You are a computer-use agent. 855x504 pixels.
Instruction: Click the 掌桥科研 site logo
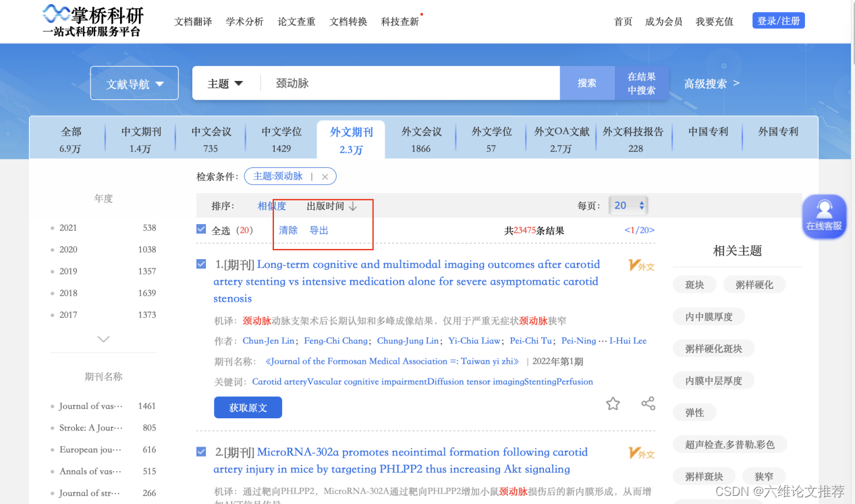[93, 20]
